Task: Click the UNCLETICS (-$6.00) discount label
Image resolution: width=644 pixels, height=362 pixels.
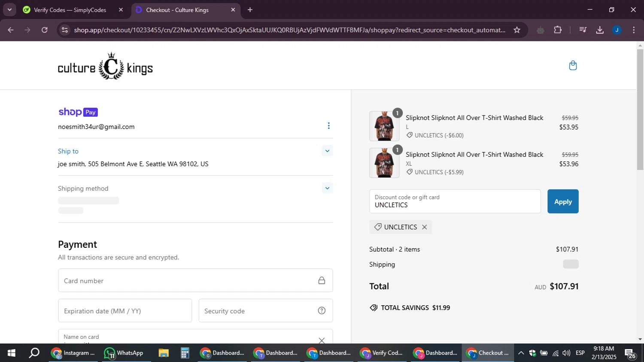Action: 435,135
